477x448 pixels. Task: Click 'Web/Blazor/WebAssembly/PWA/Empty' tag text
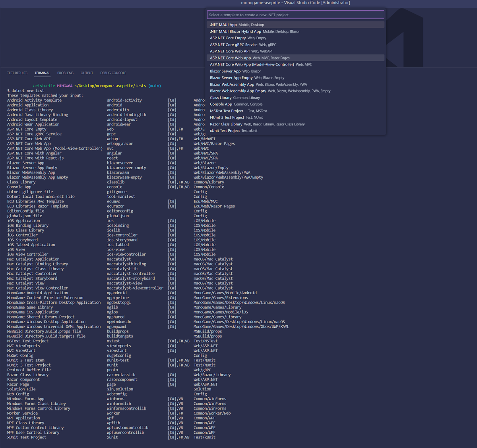click(228, 177)
